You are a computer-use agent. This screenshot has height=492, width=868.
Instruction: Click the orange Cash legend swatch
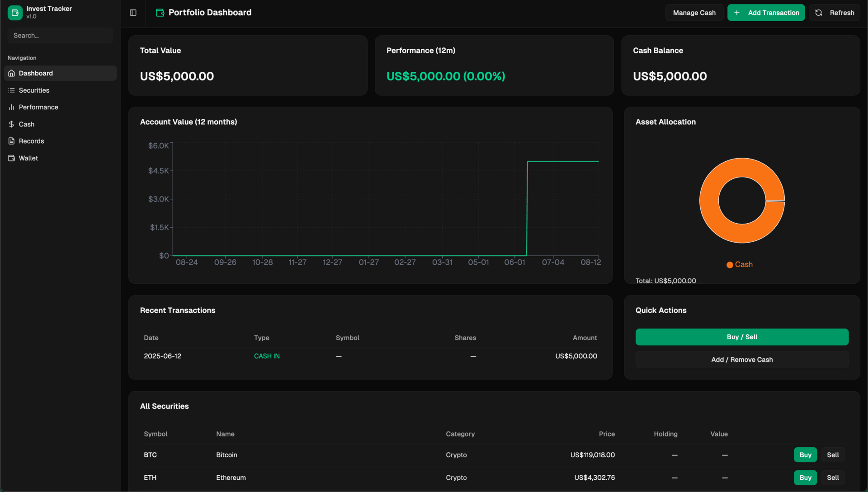point(730,265)
